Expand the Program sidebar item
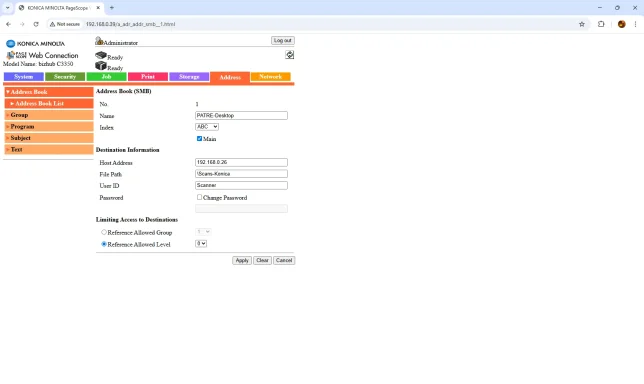Image resolution: width=644 pixels, height=384 pixels. tap(49, 126)
